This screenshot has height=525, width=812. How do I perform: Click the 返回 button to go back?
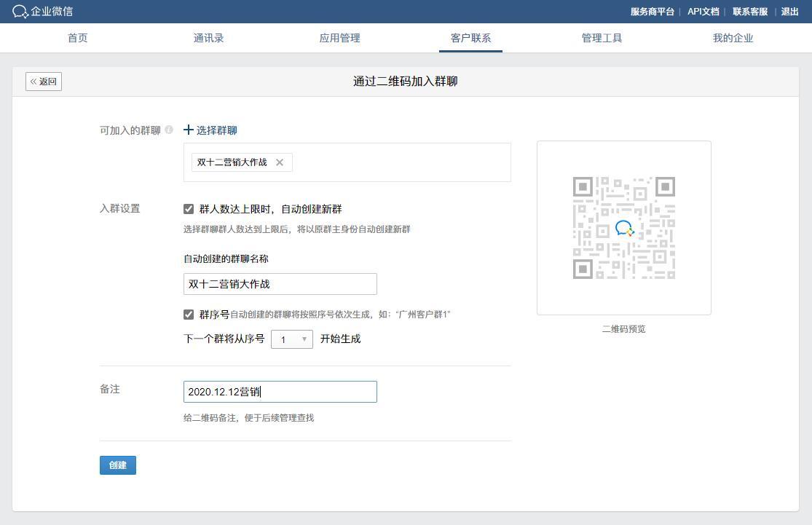[44, 81]
